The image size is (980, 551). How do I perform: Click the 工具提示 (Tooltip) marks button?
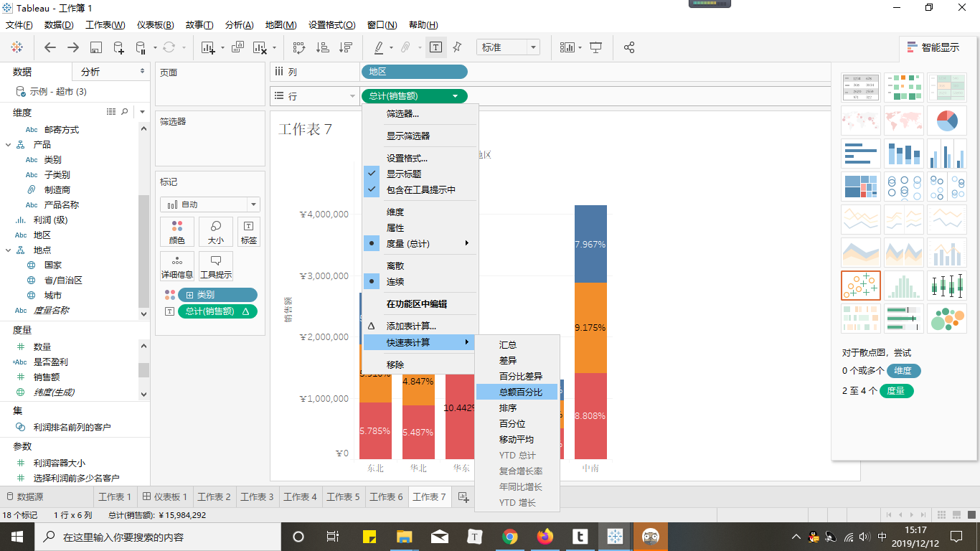[x=216, y=267]
